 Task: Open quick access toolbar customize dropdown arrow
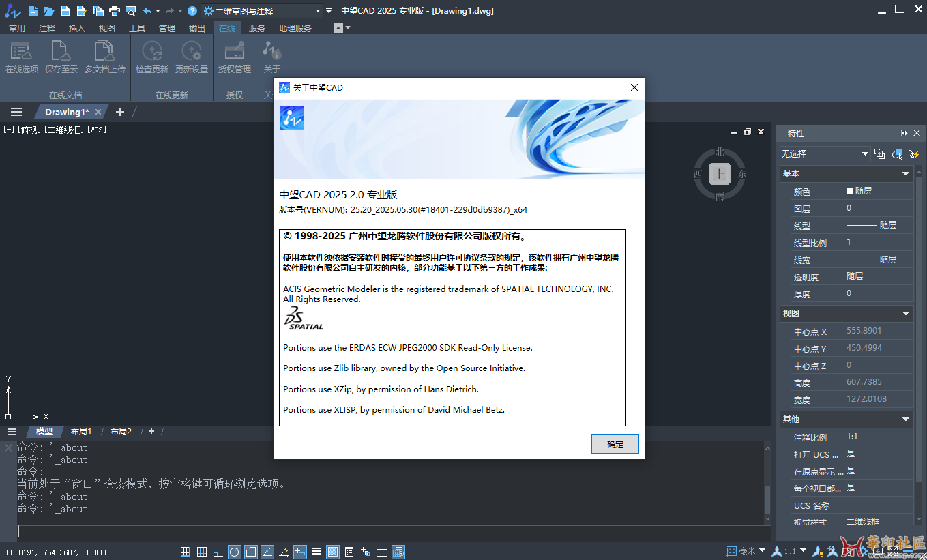329,11
